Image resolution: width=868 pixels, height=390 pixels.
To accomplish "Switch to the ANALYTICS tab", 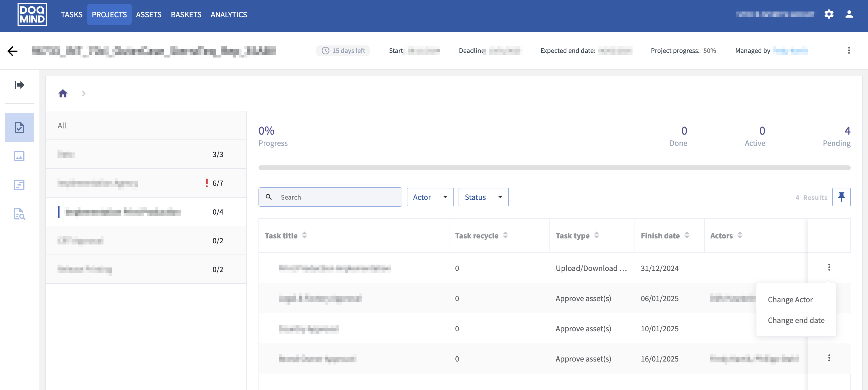I will pyautogui.click(x=229, y=14).
